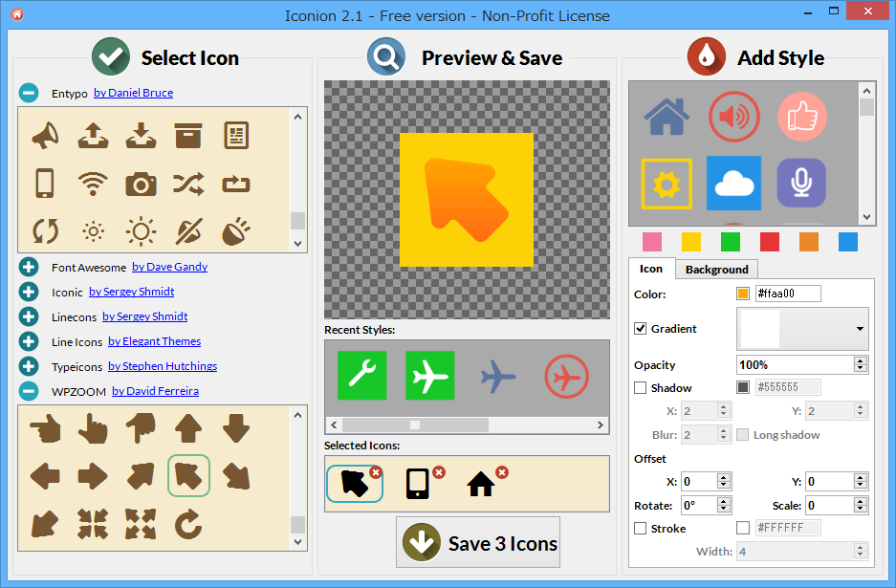This screenshot has width=896, height=588.
Task: Select the purple microphone style preset
Action: [x=801, y=182]
